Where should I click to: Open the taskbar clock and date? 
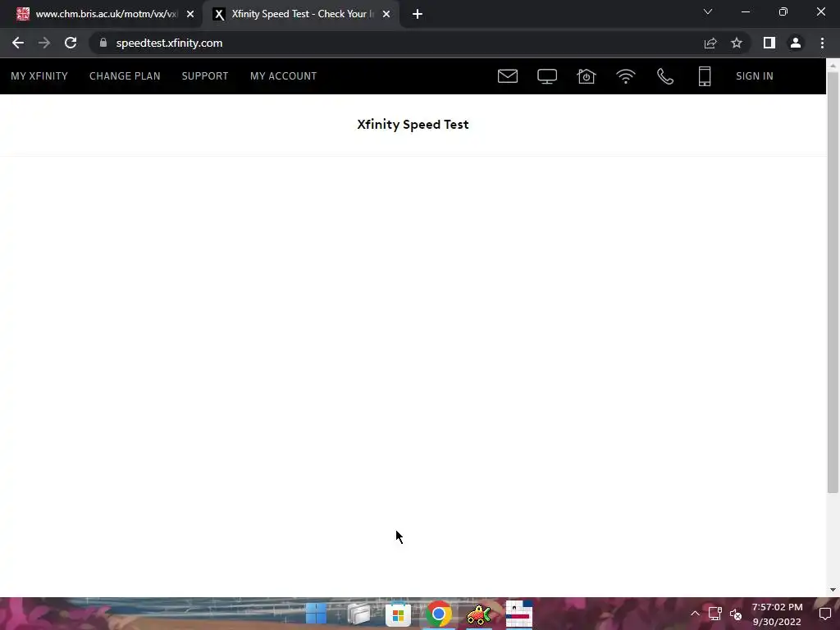click(778, 614)
